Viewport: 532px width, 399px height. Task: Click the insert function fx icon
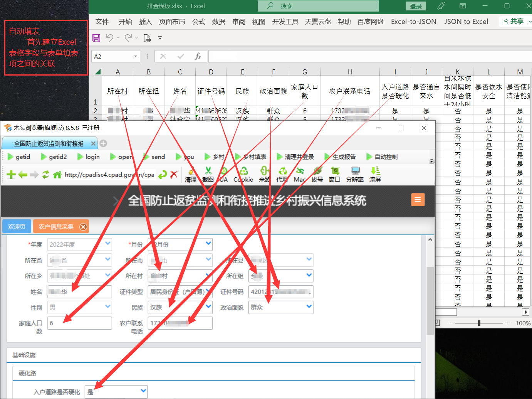click(x=198, y=56)
